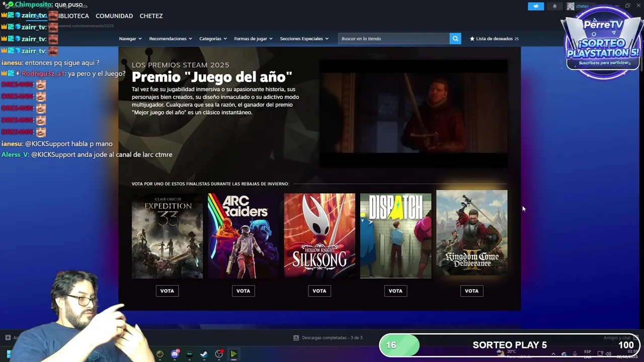Image resolution: width=644 pixels, height=362 pixels.
Task: Expand the Formas de jugar dropdown
Action: tap(253, 39)
